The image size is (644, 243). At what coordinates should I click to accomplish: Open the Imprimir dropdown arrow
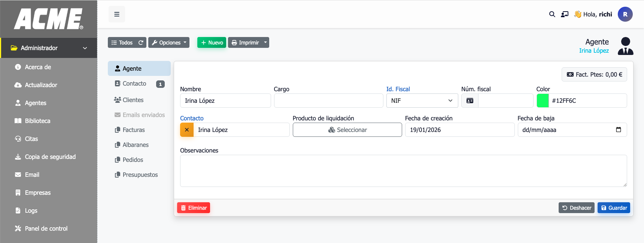click(265, 43)
